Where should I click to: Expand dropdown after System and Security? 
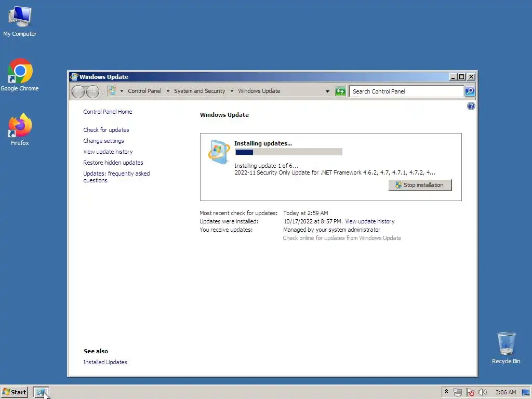coord(232,91)
